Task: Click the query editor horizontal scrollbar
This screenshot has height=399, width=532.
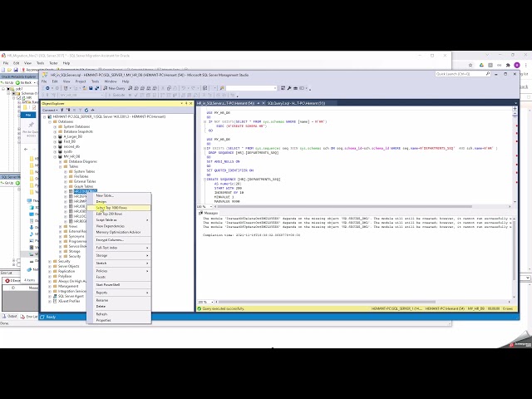Action: tap(344, 207)
